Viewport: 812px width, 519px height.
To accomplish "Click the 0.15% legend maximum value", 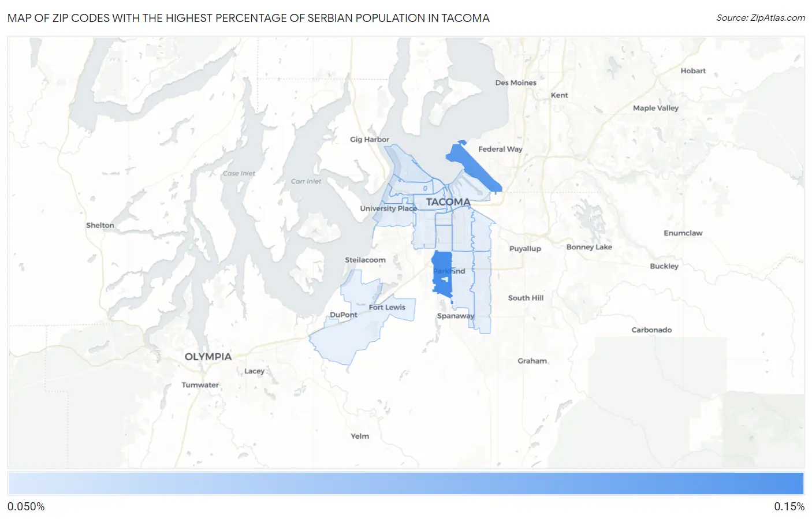I will [x=789, y=506].
